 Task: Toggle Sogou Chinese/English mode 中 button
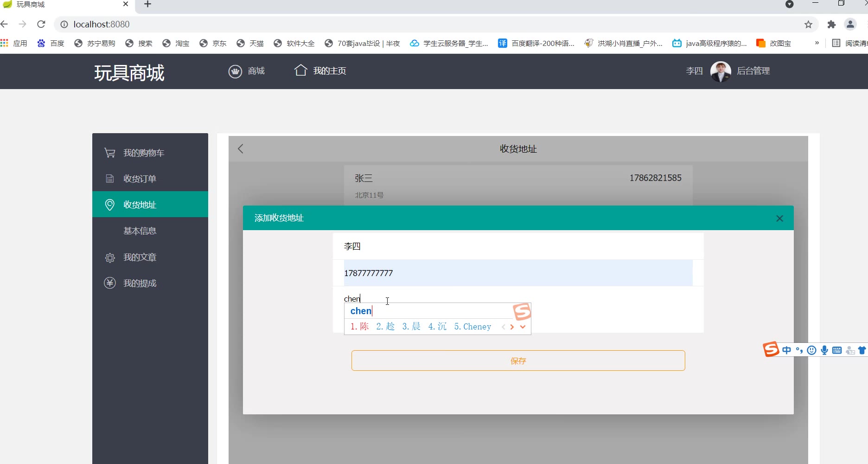[786, 350]
